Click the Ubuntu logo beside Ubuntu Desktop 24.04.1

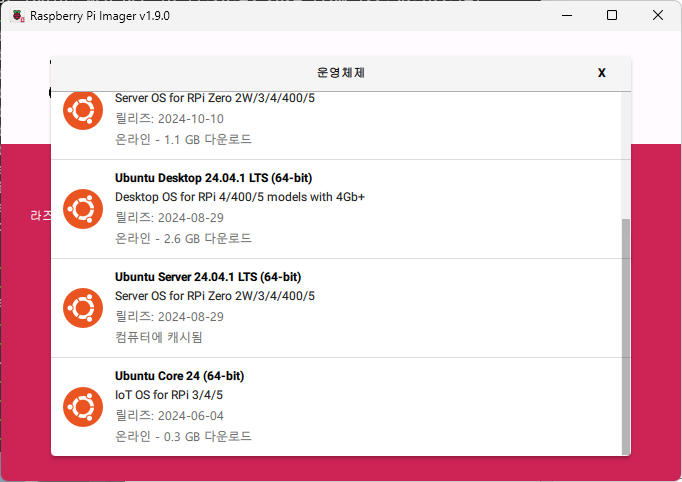(x=83, y=209)
